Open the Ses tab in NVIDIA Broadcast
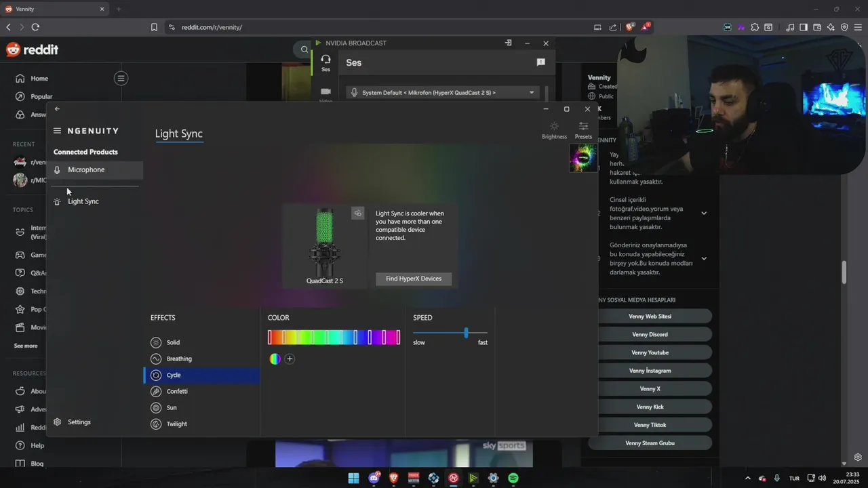Screen dimensions: 868x488 (325, 63)
